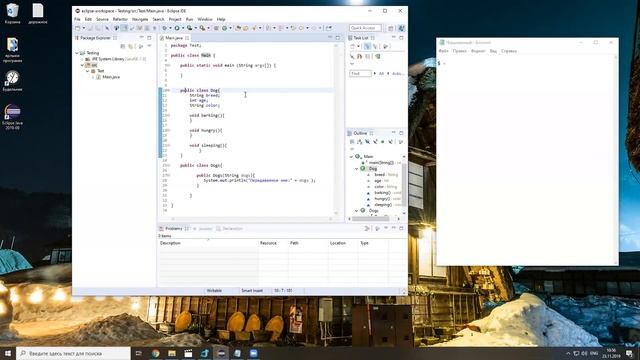Open the New Task dropdown arrow in Task List
The width and height of the screenshot is (640, 360).
tap(358, 46)
